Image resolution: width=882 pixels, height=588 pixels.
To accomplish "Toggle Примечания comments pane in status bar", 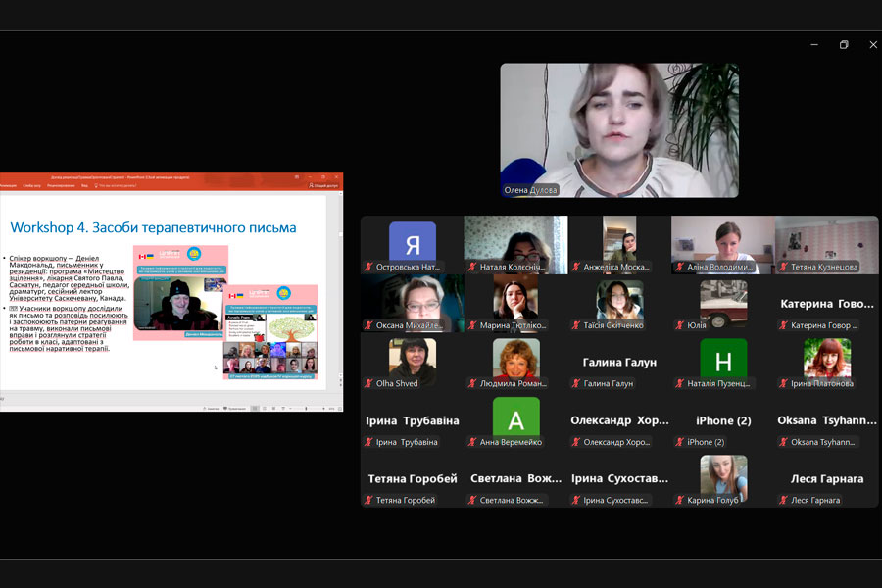I will [x=235, y=408].
